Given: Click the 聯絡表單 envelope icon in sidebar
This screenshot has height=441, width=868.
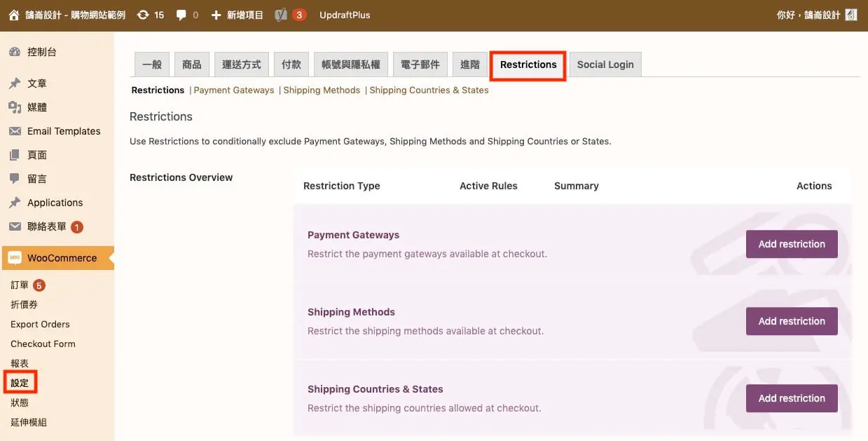Looking at the screenshot, I should [x=15, y=226].
